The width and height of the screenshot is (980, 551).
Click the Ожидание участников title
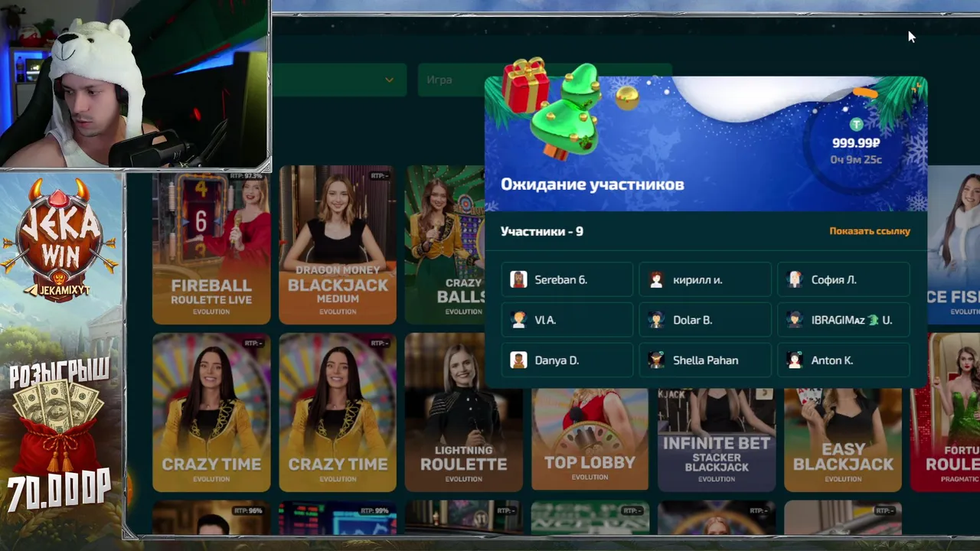(593, 184)
